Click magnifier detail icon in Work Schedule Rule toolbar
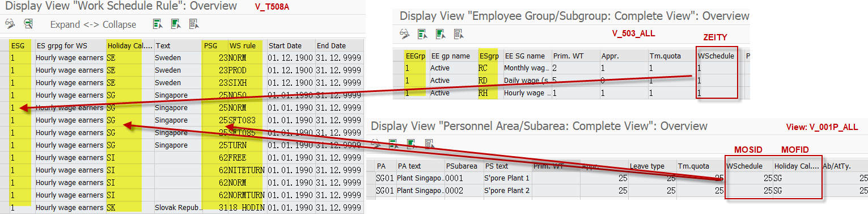This screenshot has width=868, height=214. click(28, 24)
